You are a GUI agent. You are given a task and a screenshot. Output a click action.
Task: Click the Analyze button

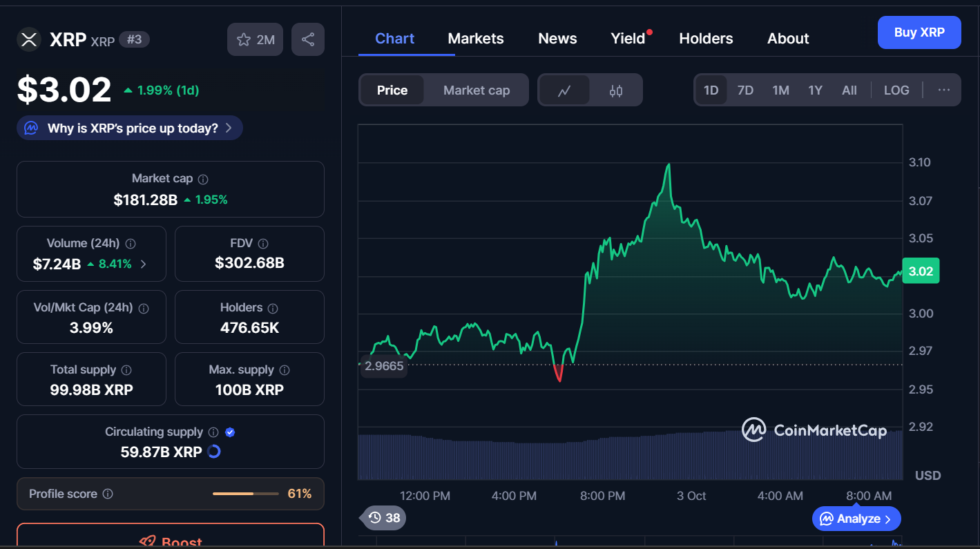856,519
